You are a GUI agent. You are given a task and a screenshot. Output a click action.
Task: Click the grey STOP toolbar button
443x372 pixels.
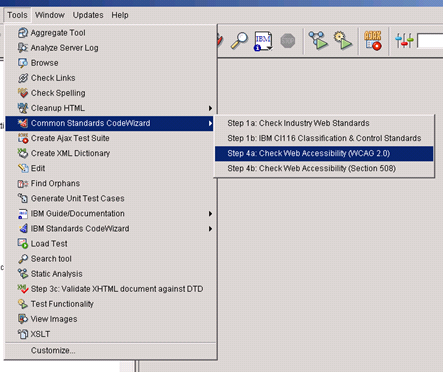(x=288, y=41)
